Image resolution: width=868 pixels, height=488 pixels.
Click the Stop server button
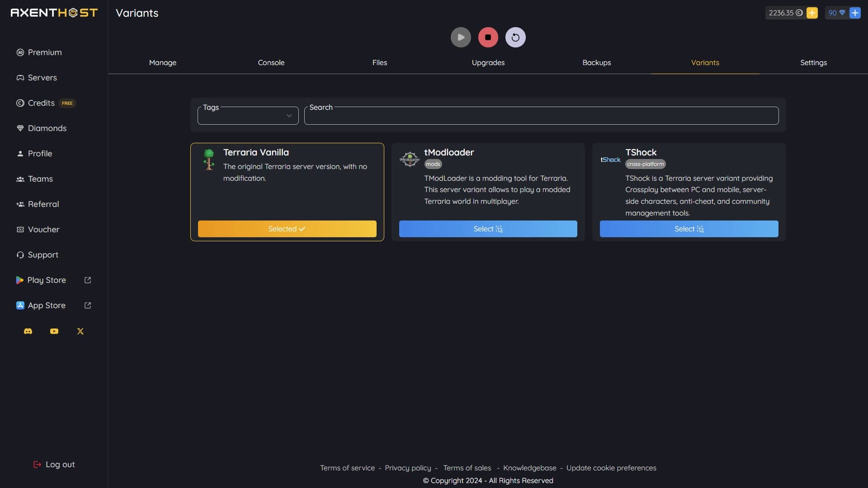(x=488, y=37)
